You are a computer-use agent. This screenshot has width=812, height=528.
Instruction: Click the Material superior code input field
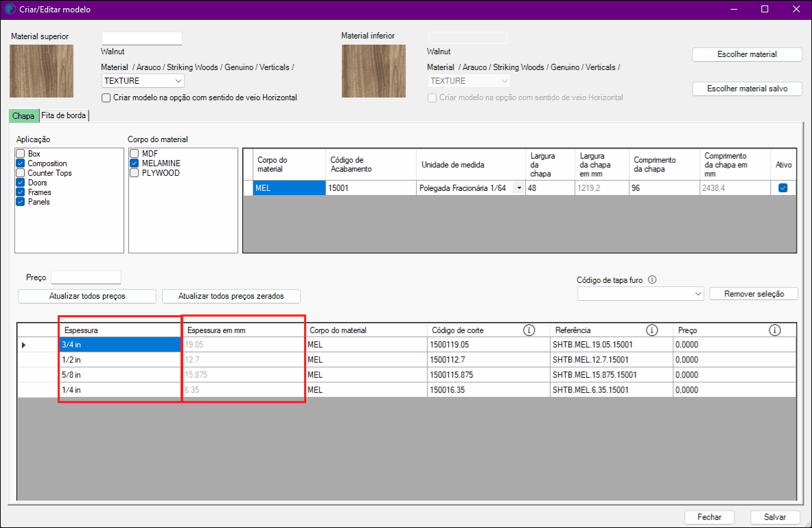click(142, 38)
